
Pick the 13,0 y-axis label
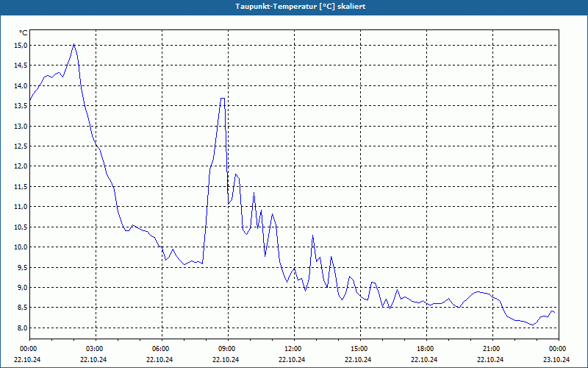21,126
